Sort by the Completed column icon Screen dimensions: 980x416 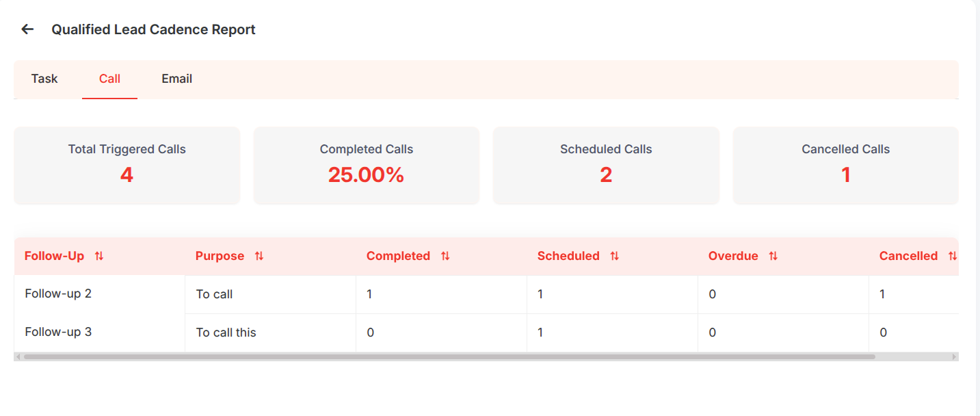[445, 256]
